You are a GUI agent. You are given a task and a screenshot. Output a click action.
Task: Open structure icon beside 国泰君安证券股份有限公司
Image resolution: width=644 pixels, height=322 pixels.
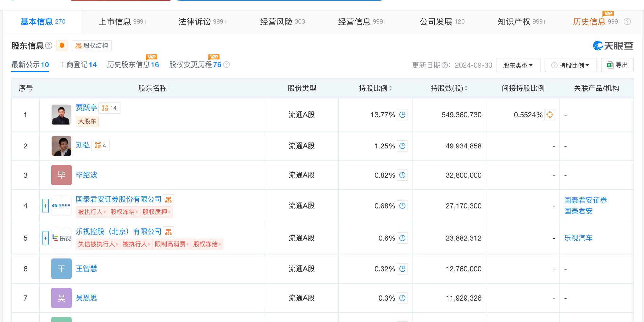169,200
